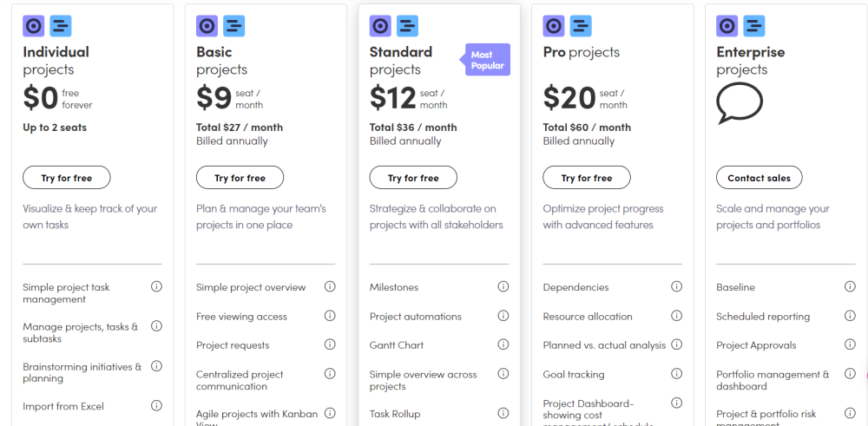Click the Contact sales button
The image size is (868, 426).
[x=759, y=178]
